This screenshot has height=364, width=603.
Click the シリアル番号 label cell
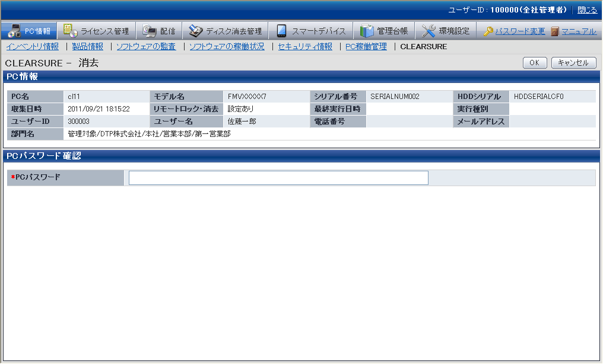tap(338, 97)
